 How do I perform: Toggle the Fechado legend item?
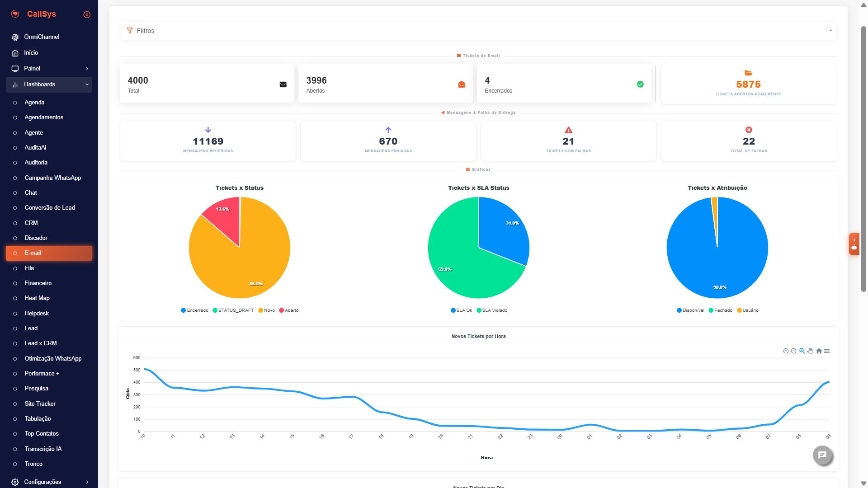coord(720,310)
